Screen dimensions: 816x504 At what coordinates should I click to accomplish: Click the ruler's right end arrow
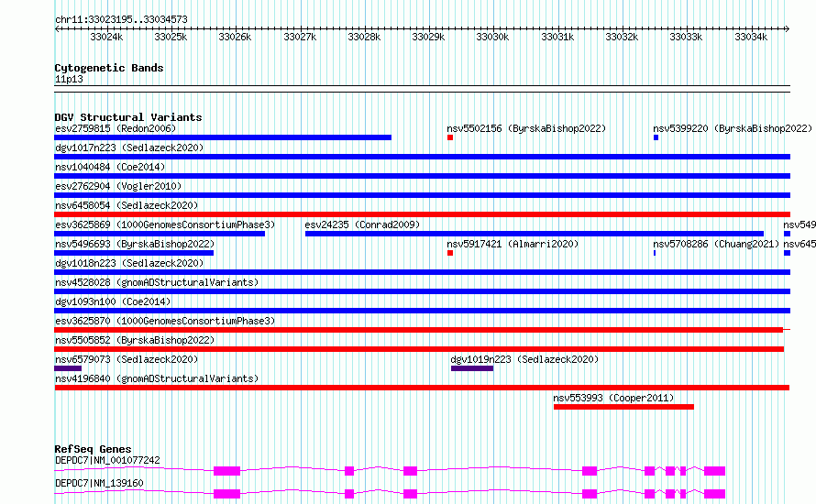788,29
